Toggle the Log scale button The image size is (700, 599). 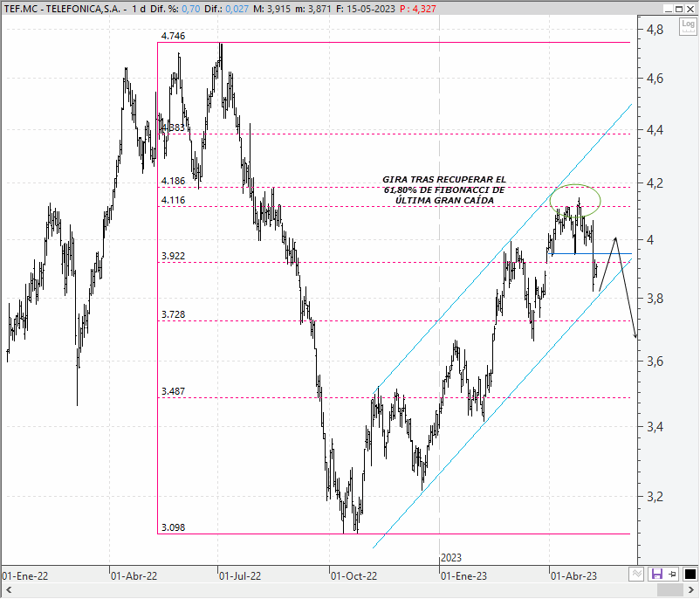688,26
